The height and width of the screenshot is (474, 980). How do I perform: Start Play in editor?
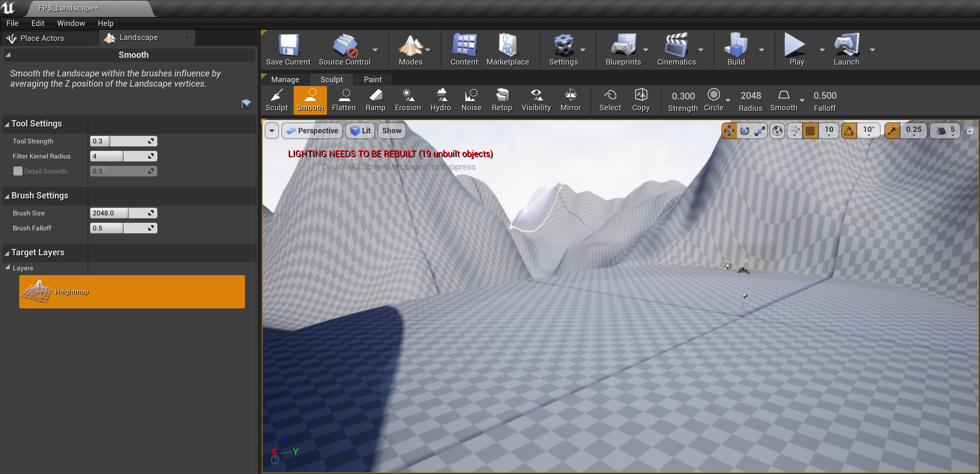coord(796,50)
